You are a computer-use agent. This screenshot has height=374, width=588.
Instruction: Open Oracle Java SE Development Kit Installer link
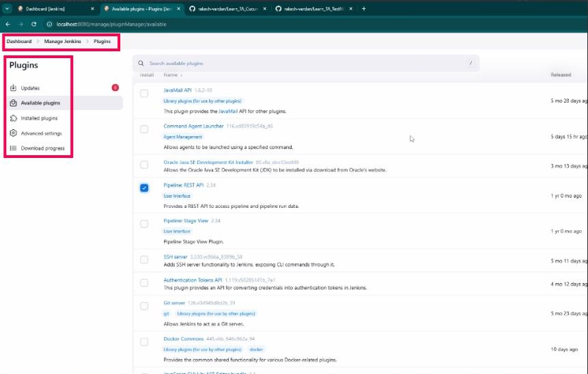[208, 162]
